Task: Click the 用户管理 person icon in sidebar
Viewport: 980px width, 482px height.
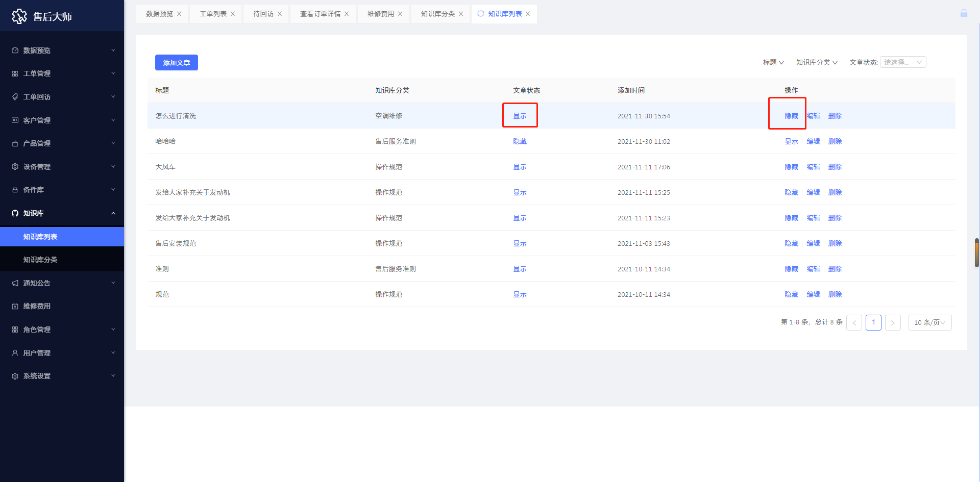Action: (x=15, y=353)
